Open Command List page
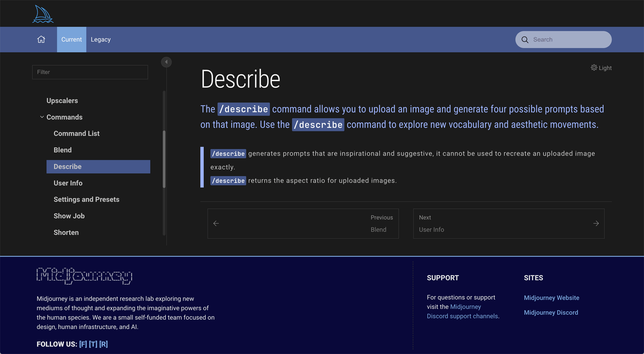 (x=76, y=133)
